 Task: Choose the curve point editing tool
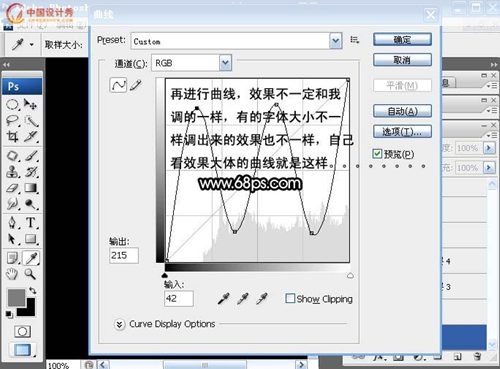click(118, 85)
